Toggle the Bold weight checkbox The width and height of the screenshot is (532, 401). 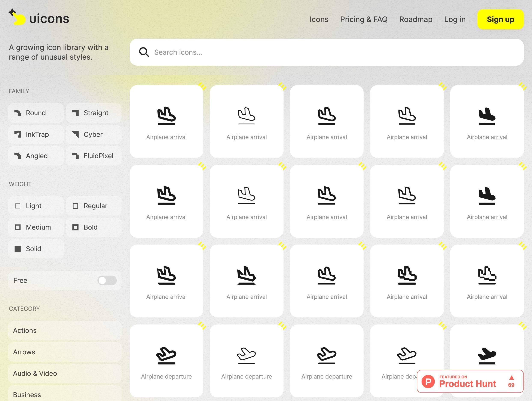click(75, 227)
